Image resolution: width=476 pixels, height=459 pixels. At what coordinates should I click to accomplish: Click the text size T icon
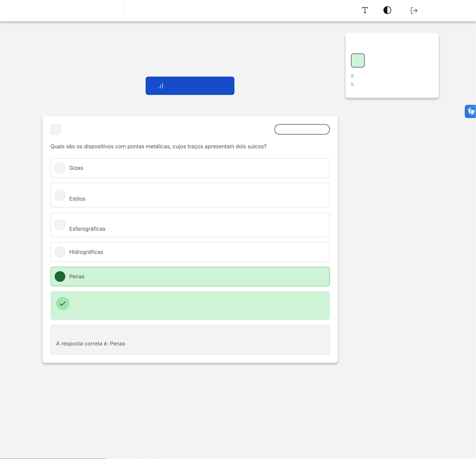pos(365,10)
